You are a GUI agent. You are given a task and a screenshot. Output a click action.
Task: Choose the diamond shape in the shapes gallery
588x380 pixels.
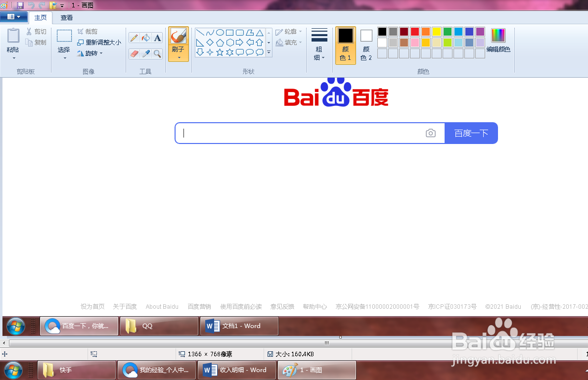210,43
